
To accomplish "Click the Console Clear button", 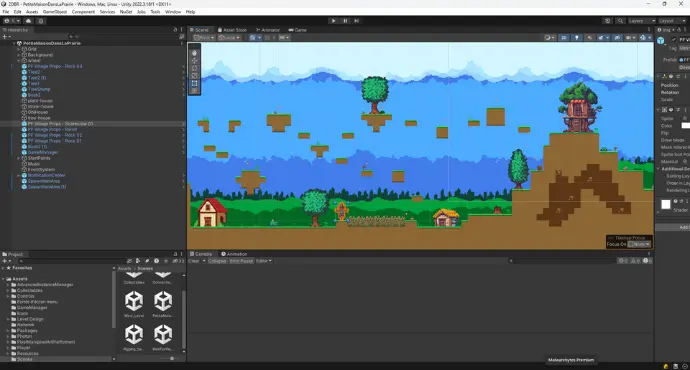I will [x=194, y=261].
